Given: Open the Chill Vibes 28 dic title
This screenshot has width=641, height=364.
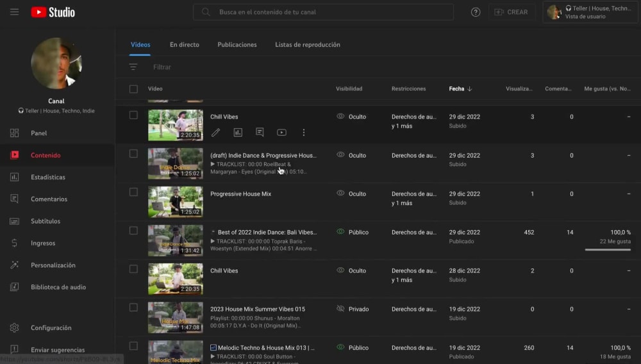Looking at the screenshot, I should [224, 271].
